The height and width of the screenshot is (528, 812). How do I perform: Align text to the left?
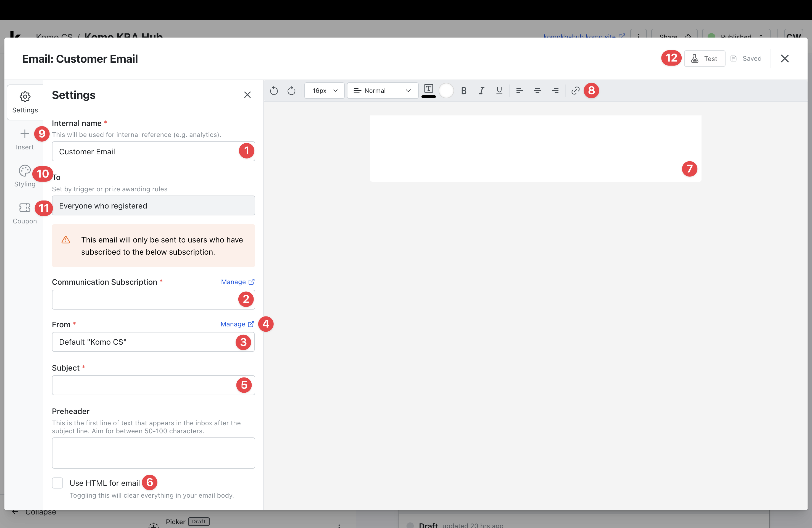pyautogui.click(x=519, y=91)
